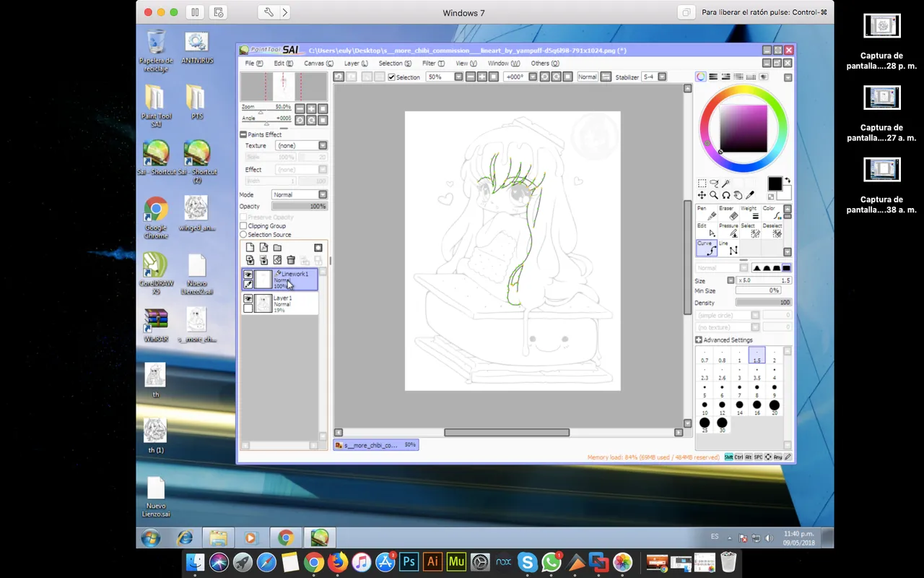Select the Linework1 layer
This screenshot has width=924, height=578.
click(x=280, y=280)
